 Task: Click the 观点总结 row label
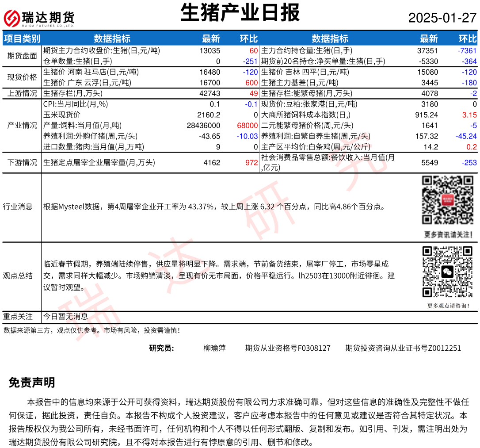point(18,276)
